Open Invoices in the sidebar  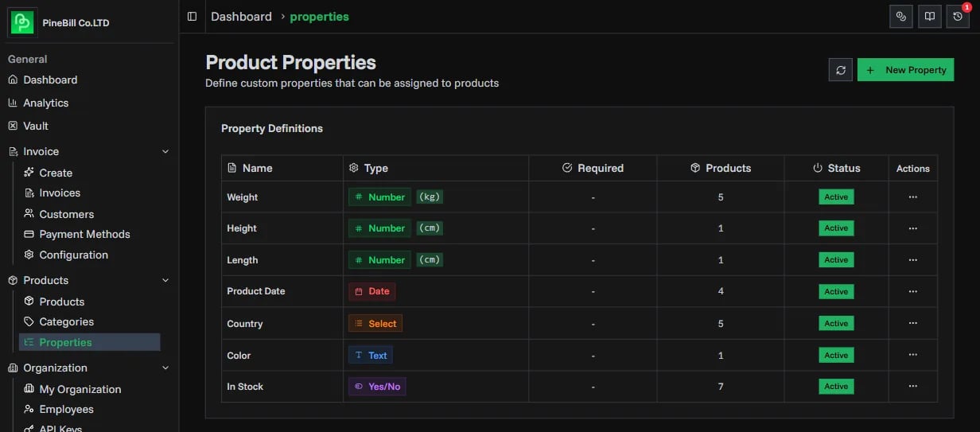pyautogui.click(x=60, y=193)
